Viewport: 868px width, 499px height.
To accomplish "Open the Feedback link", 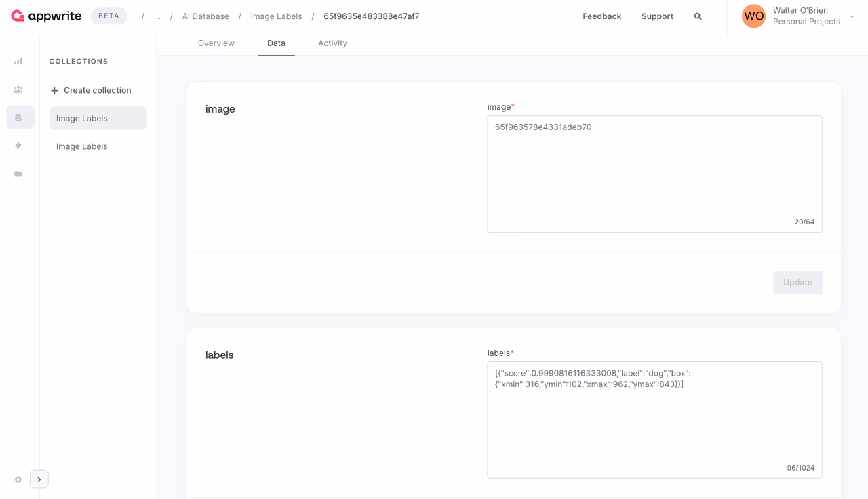I will click(601, 16).
